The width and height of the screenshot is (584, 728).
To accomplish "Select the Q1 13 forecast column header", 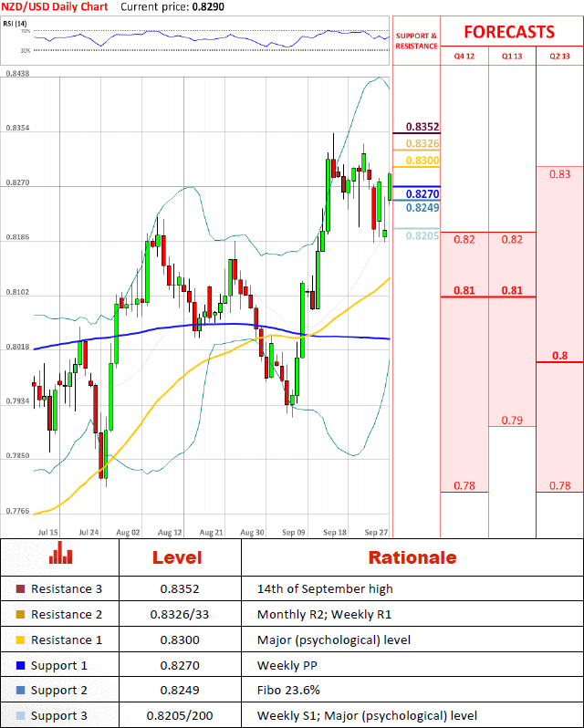I will coord(512,57).
